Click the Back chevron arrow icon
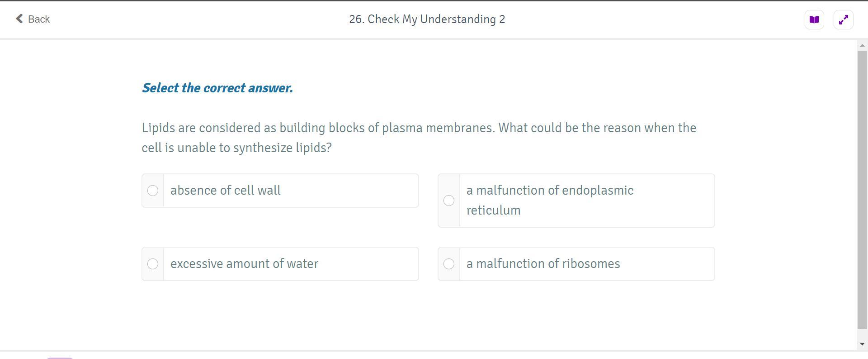 tap(19, 19)
